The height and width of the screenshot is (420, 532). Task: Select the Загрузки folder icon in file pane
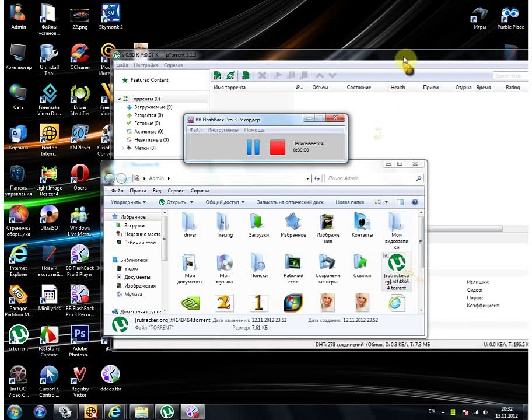coord(258,225)
